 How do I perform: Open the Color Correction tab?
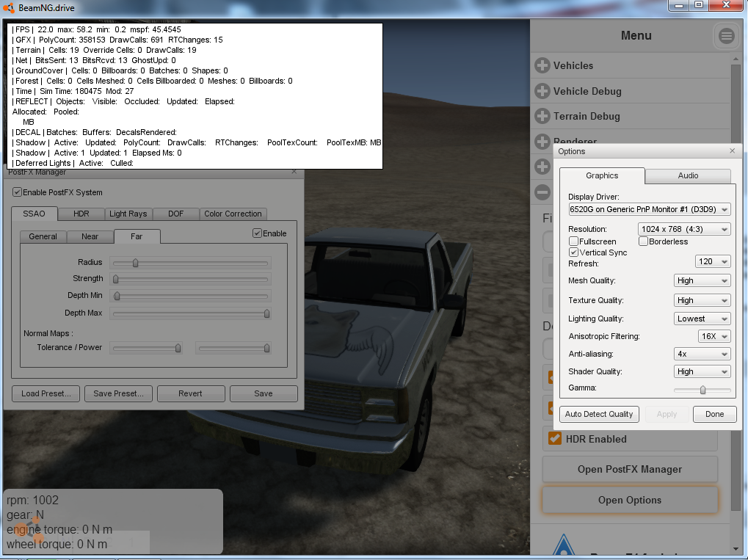tap(233, 214)
